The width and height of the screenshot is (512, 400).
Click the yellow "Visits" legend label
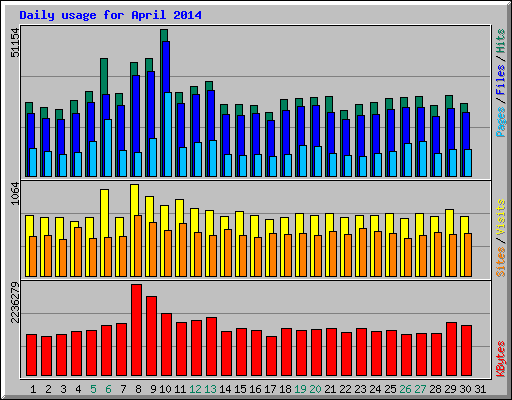pos(500,218)
